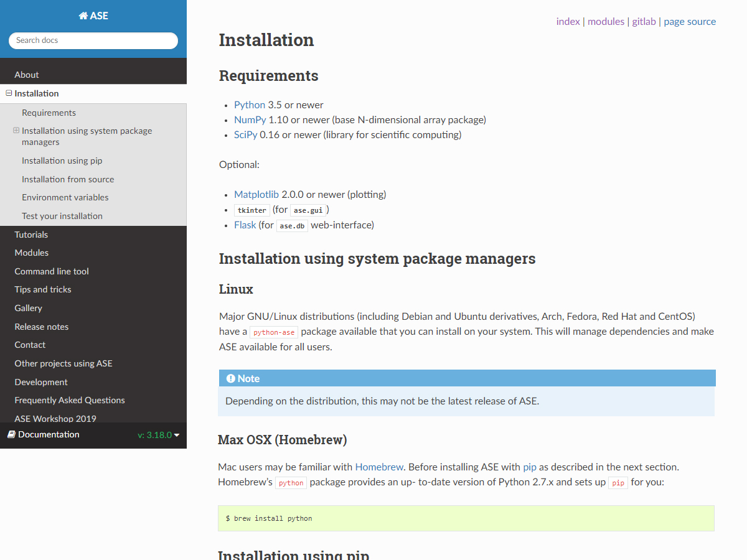This screenshot has width=747, height=560.
Task: Click the ASE home icon in header
Action: (x=83, y=16)
